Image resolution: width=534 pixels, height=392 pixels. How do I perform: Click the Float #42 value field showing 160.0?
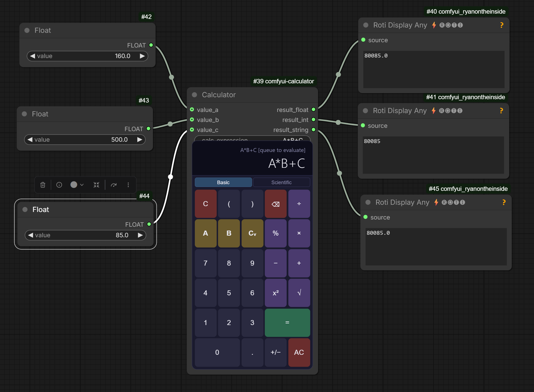pos(87,56)
